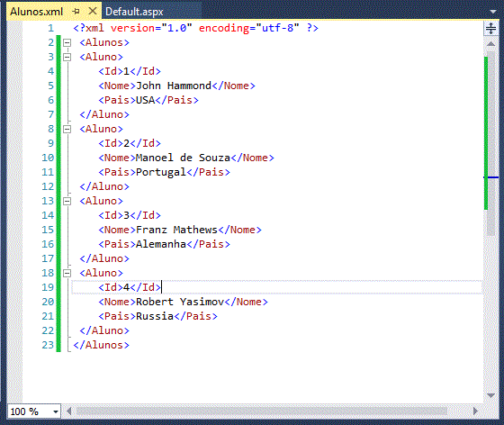The image size is (504, 425).
Task: Click the Id 4 element on line 19
Action: [130, 287]
